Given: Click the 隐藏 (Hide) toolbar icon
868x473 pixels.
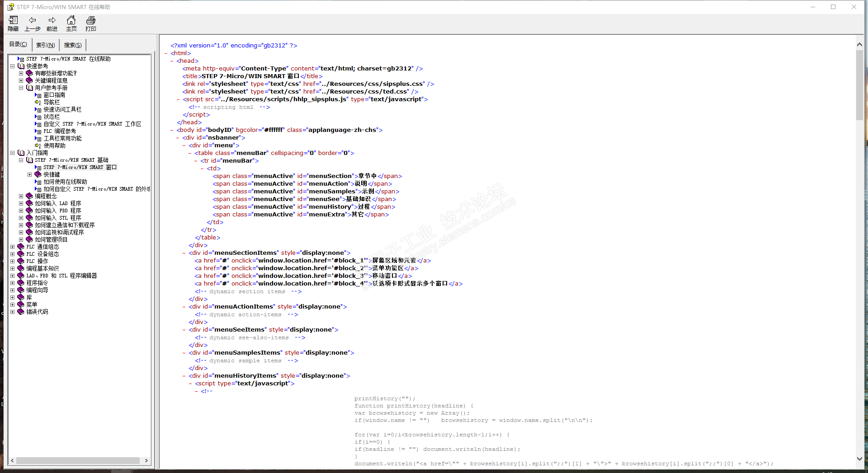Looking at the screenshot, I should pyautogui.click(x=13, y=20).
